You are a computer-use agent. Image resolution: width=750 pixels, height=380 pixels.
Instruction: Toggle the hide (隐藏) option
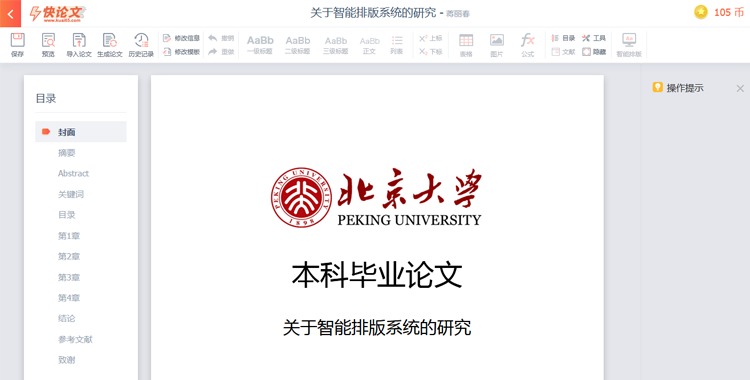[x=594, y=52]
